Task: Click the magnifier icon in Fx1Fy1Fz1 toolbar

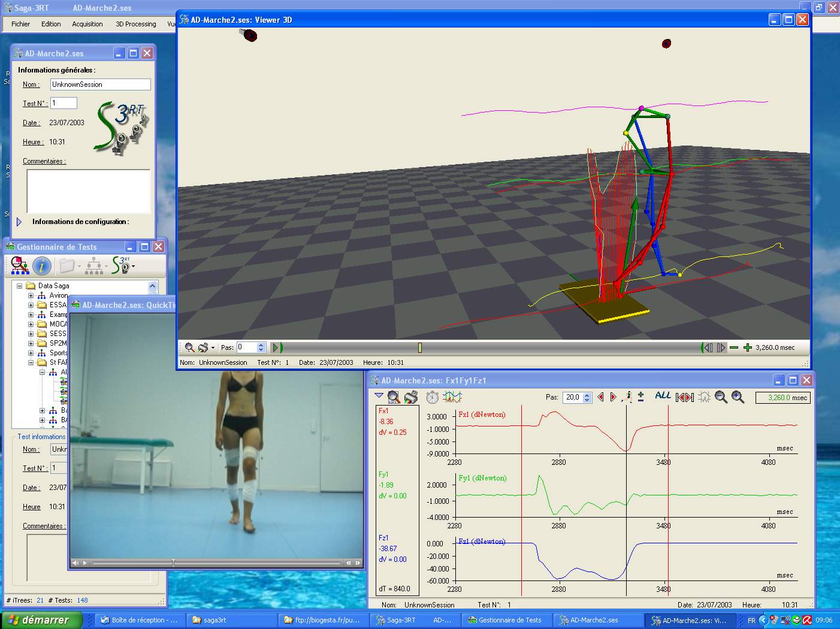Action: pos(394,397)
